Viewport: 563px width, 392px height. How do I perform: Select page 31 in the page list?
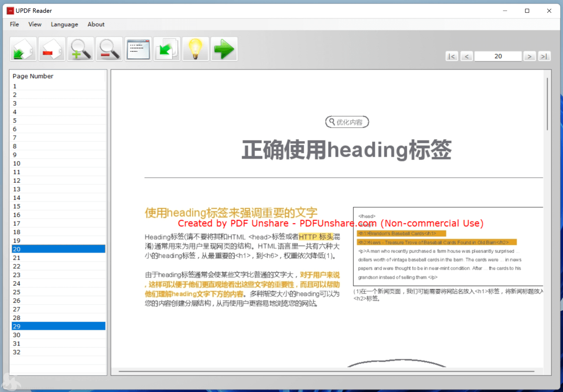tap(58, 343)
